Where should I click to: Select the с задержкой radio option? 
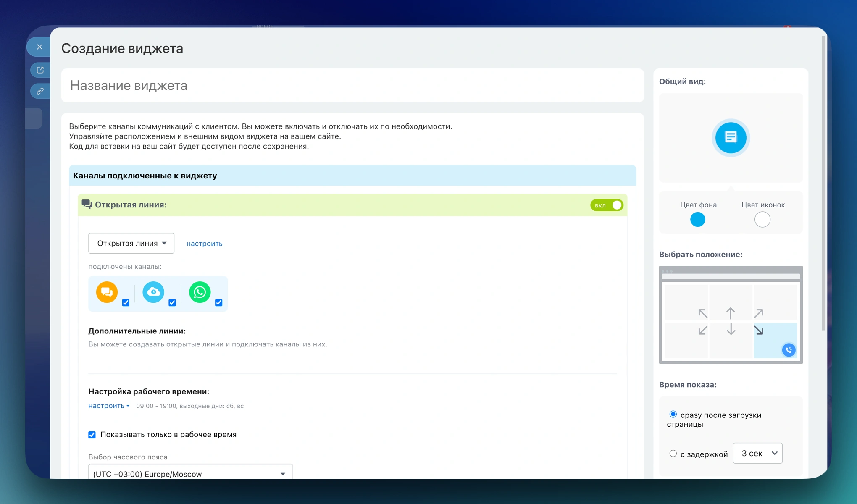coord(673,454)
